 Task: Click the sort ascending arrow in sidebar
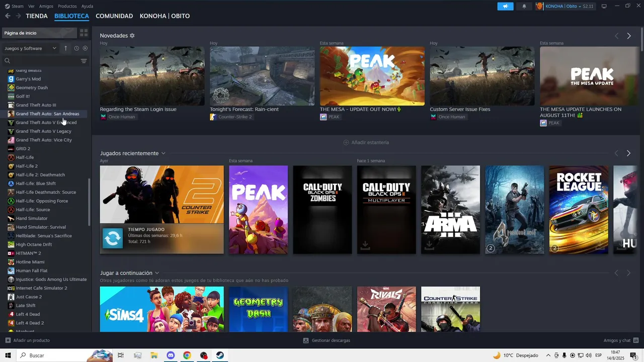point(65,48)
